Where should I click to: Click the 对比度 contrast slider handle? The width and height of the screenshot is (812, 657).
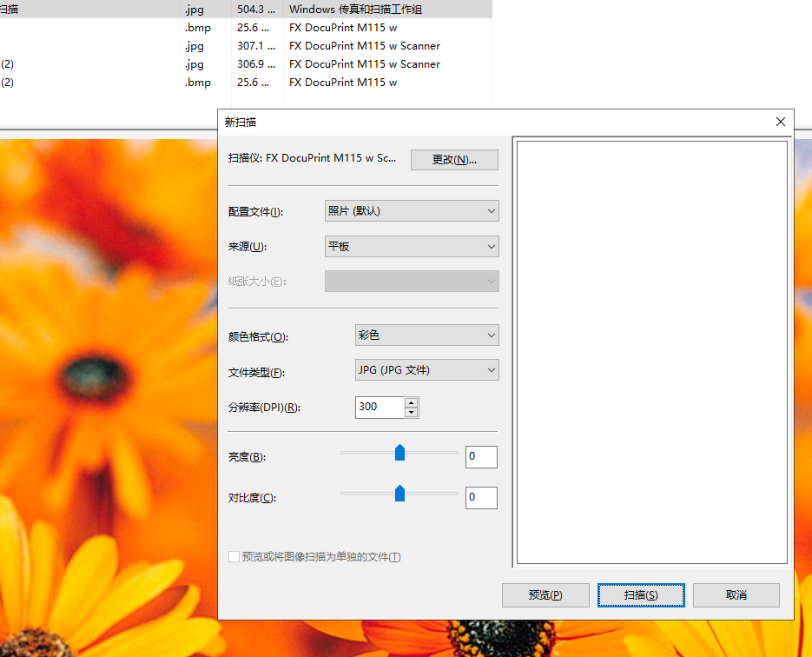coord(399,494)
